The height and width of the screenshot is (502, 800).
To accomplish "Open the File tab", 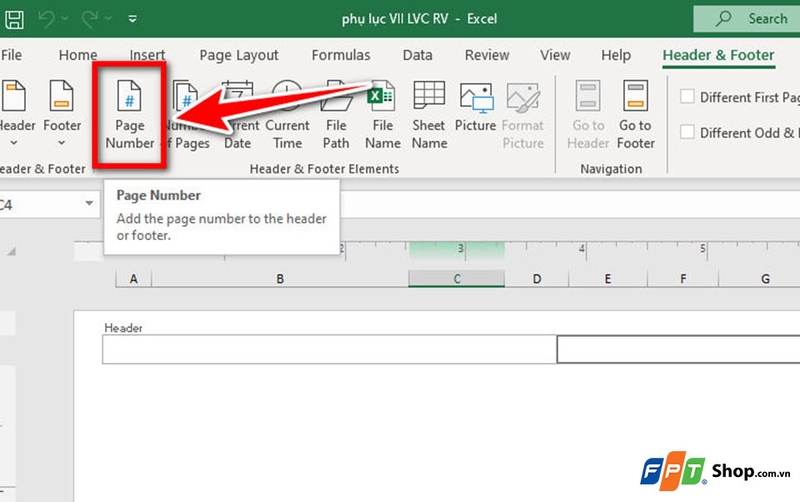I will pos(11,55).
